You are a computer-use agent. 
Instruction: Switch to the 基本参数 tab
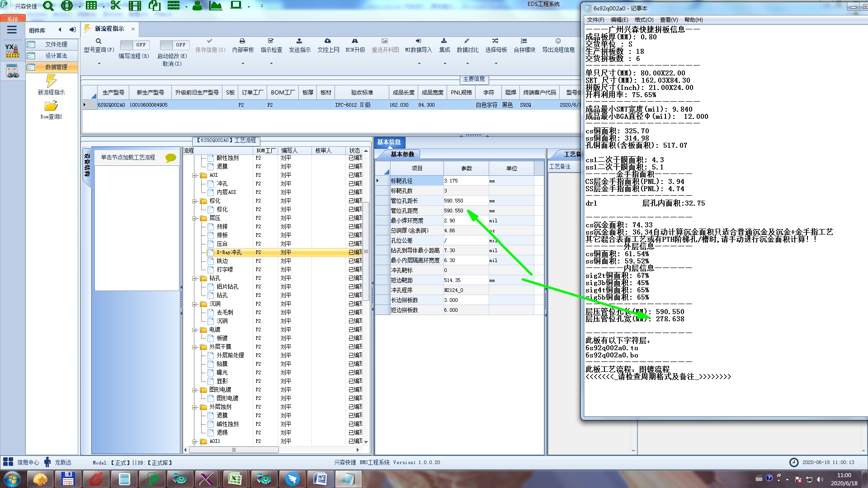(402, 155)
